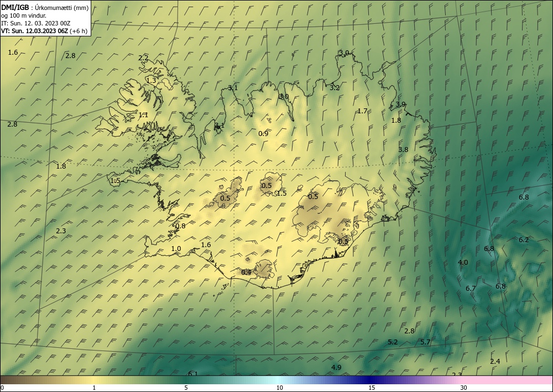Click the '5' tick on the color scale
Screen dimensions: 553x392
(186, 388)
